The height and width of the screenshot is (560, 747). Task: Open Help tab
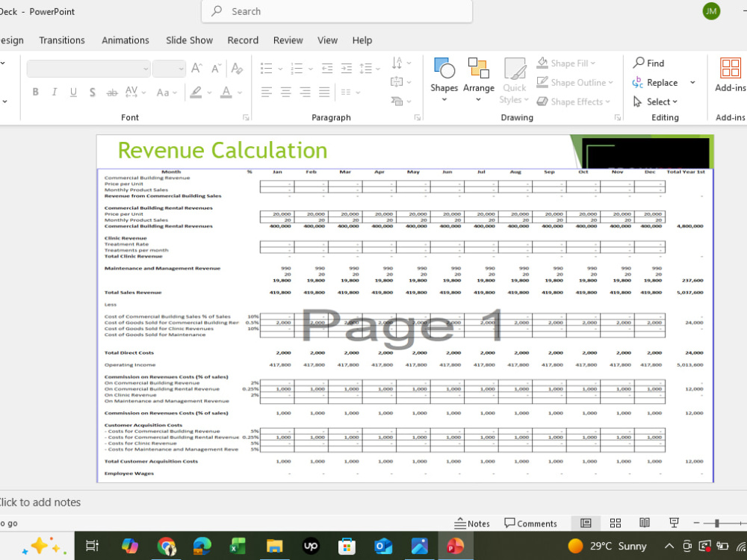pos(362,40)
